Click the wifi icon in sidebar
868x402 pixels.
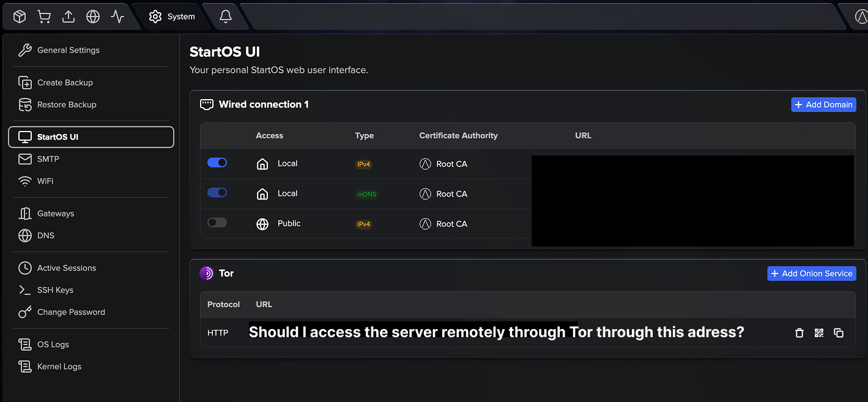click(x=25, y=181)
